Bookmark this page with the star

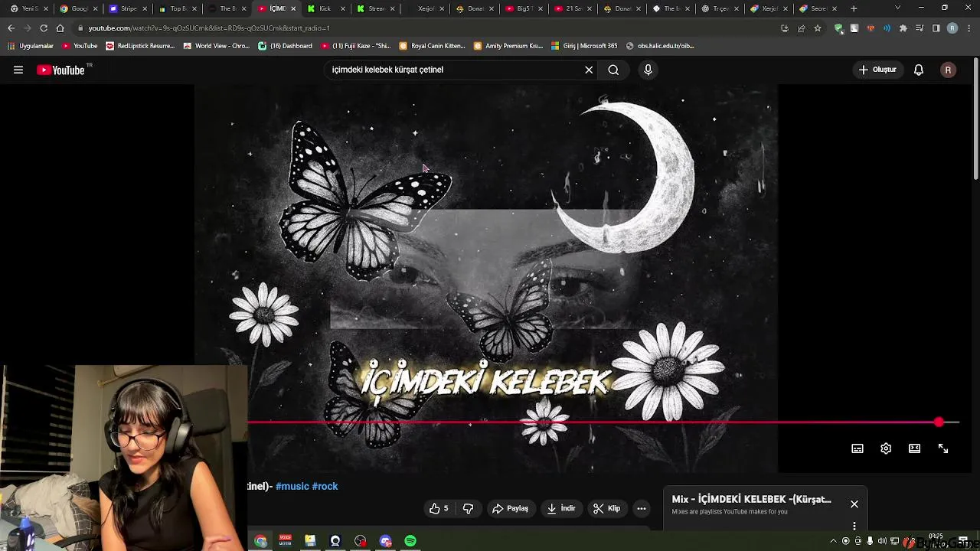tap(818, 28)
